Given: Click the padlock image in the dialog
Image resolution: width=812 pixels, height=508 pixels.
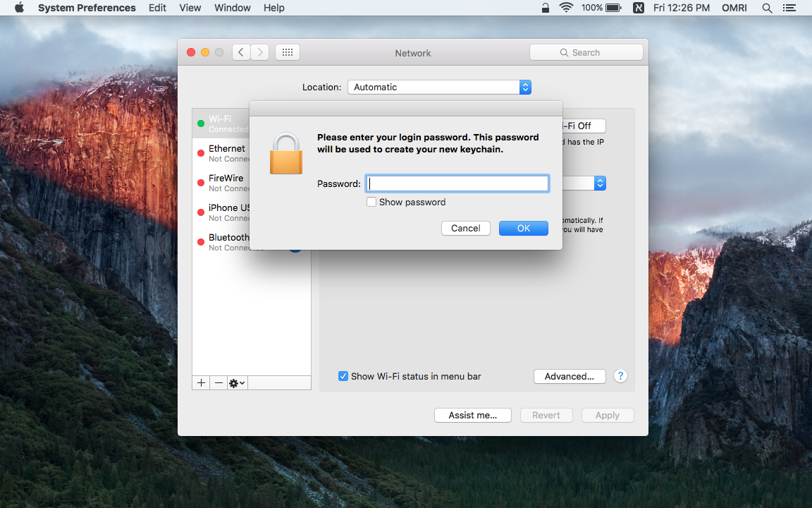Looking at the screenshot, I should click(x=286, y=153).
